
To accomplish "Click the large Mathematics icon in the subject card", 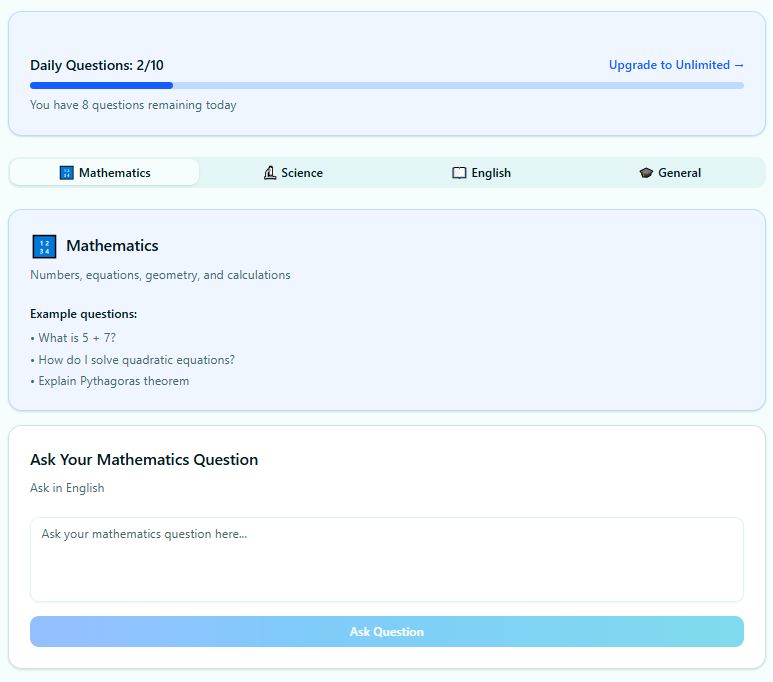I will tap(44, 246).
